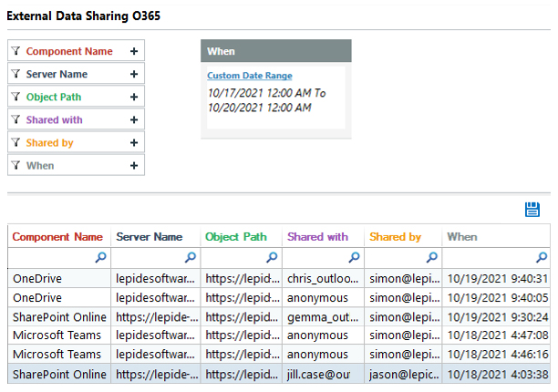Sort by the Shared with column header
Image resolution: width=558 pixels, height=392 pixels.
323,236
